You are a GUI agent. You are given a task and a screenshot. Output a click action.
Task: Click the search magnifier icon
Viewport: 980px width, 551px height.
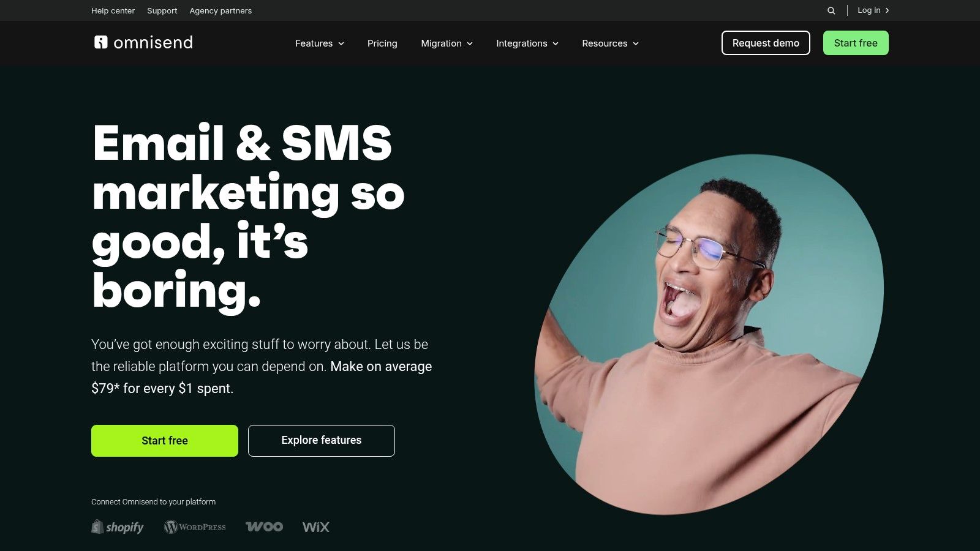pos(831,10)
